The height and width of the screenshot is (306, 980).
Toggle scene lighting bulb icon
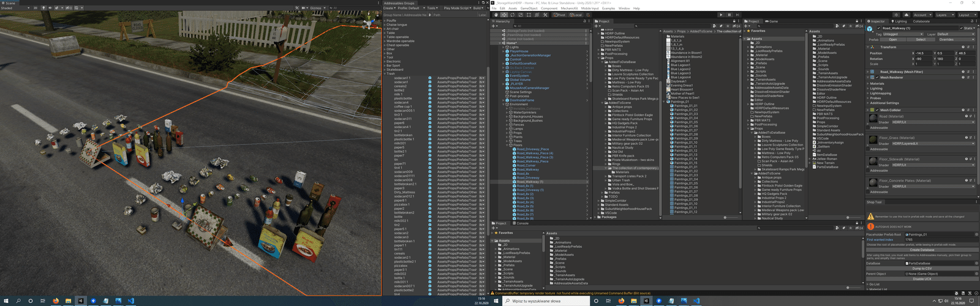43,8
